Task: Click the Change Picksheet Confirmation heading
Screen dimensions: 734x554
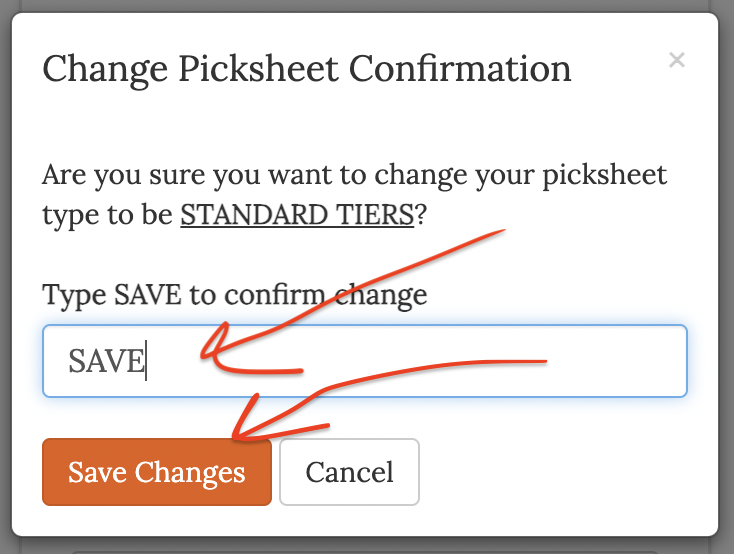Action: [x=307, y=69]
